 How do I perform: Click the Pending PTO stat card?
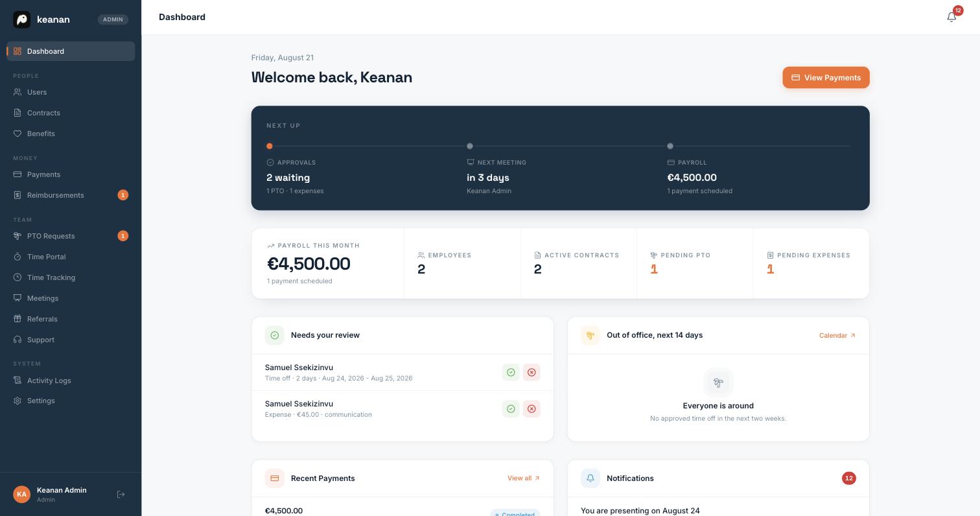tap(695, 263)
